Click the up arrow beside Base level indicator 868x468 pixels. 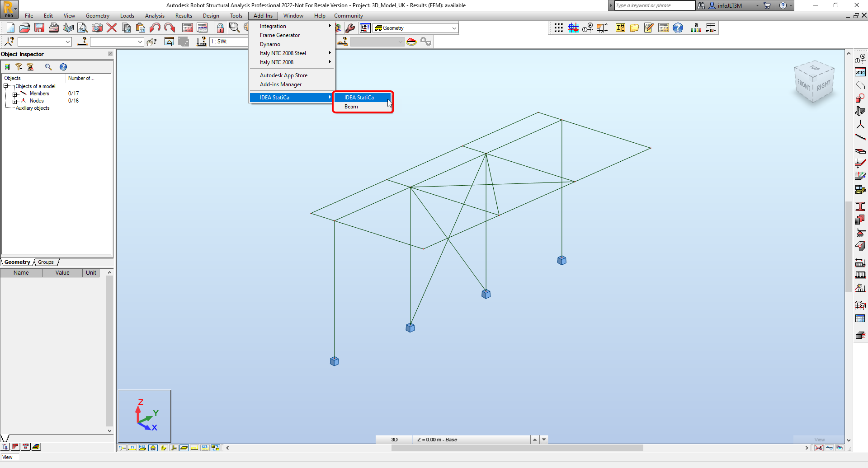click(535, 439)
